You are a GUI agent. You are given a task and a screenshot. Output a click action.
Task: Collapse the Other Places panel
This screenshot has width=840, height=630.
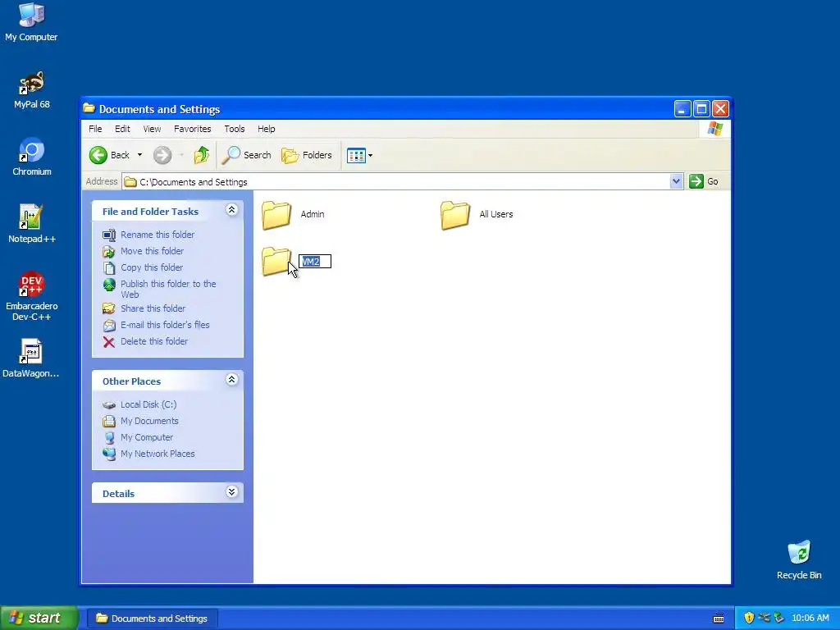pyautogui.click(x=231, y=380)
